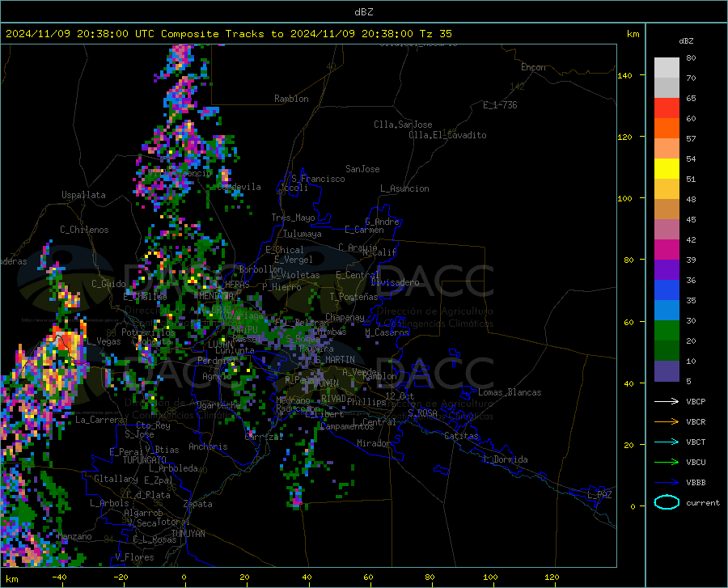Click the SanJose label
Screen dimensions: 728x588
362,169
